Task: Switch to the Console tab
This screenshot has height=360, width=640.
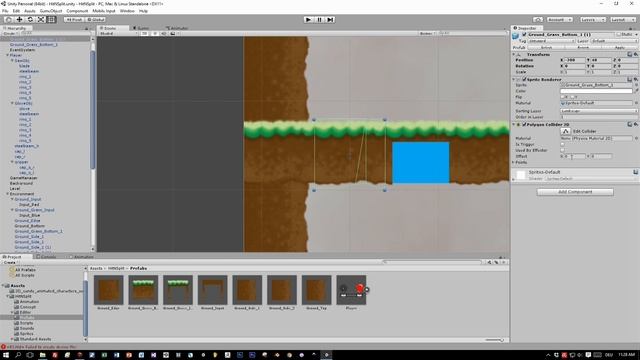Action: click(47, 257)
